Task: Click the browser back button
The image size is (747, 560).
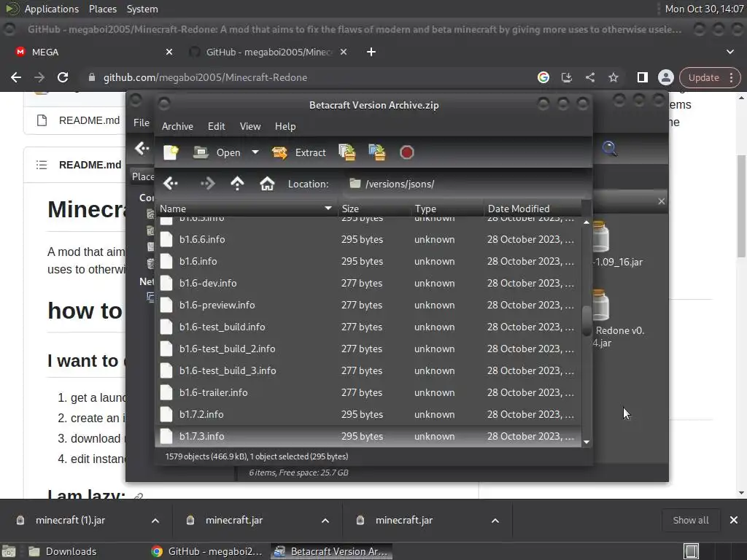Action: 16,77
